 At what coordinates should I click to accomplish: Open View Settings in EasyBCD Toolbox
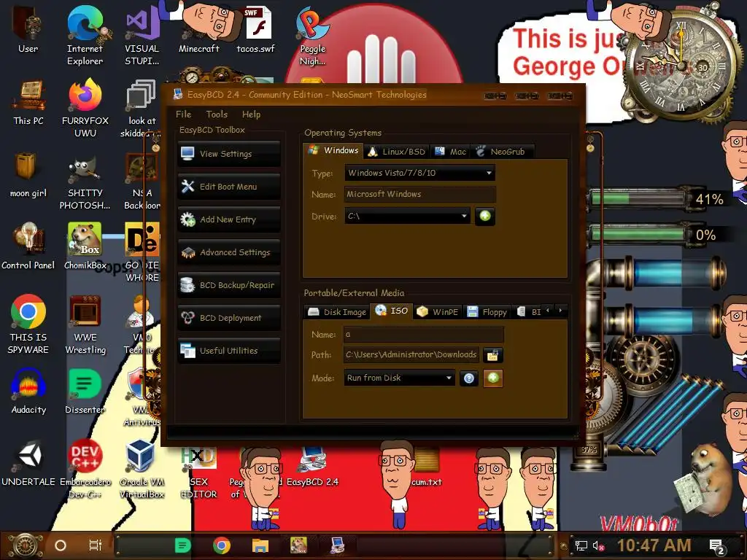229,154
